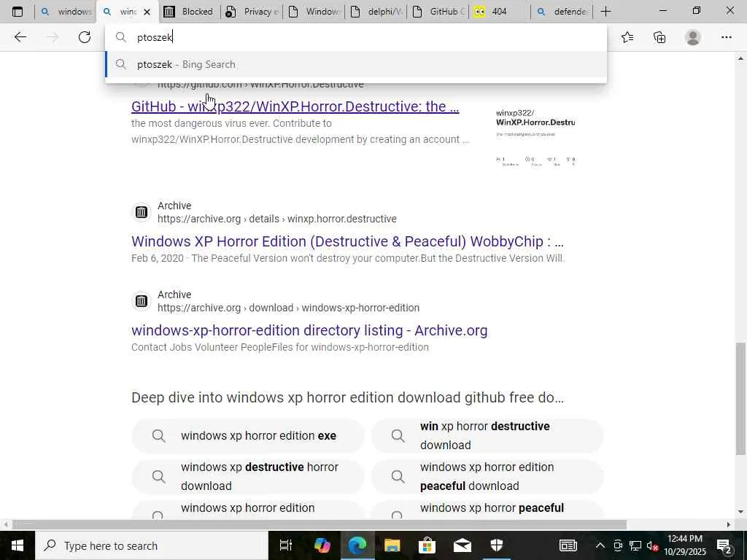Show hidden system tray icons
This screenshot has width=747, height=560.
pos(600,545)
